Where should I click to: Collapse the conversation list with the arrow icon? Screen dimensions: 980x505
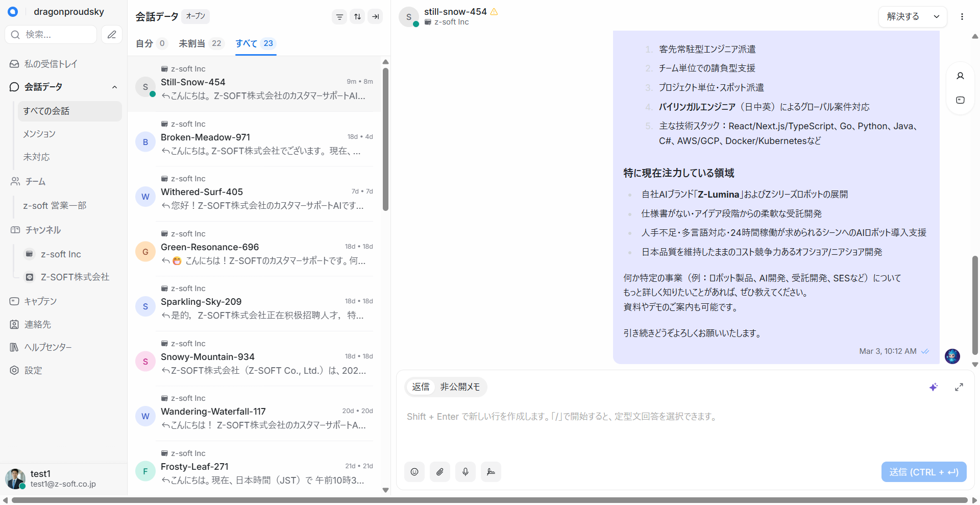(x=376, y=17)
